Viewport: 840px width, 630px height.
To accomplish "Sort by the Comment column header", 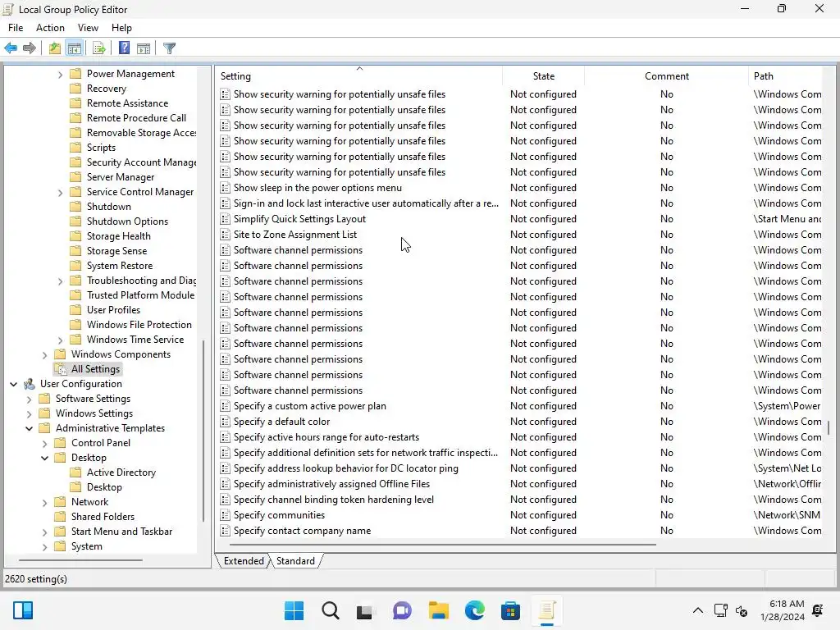I will click(x=666, y=76).
